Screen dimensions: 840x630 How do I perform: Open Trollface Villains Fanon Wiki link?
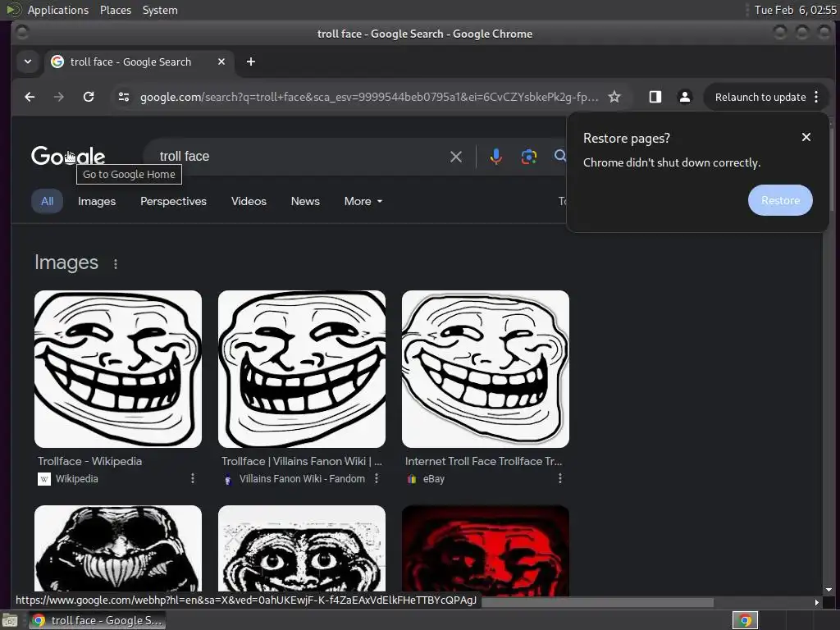point(302,461)
